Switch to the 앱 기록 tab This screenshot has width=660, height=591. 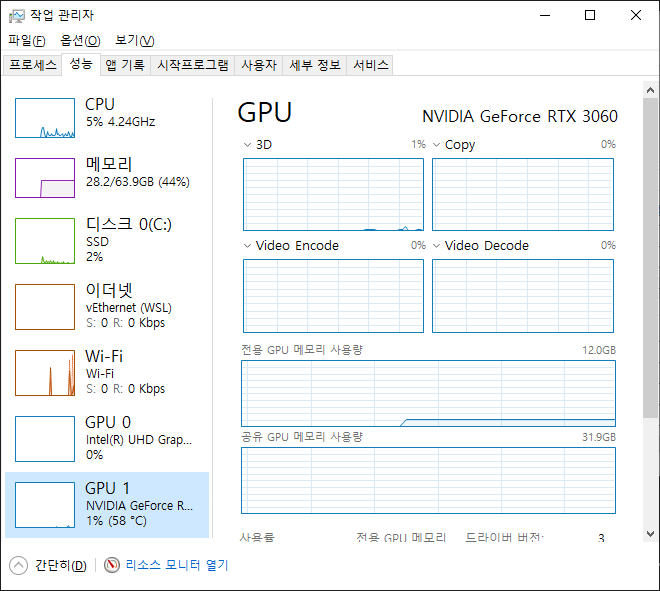125,65
